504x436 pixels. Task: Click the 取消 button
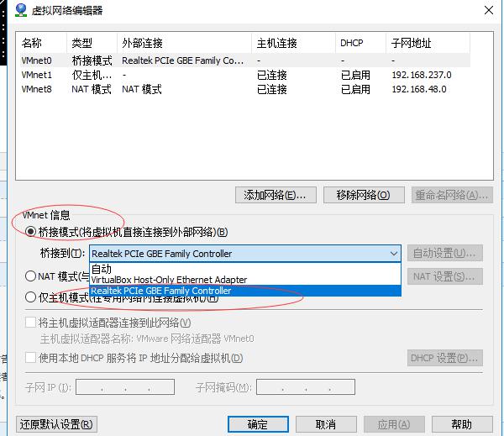coord(326,424)
